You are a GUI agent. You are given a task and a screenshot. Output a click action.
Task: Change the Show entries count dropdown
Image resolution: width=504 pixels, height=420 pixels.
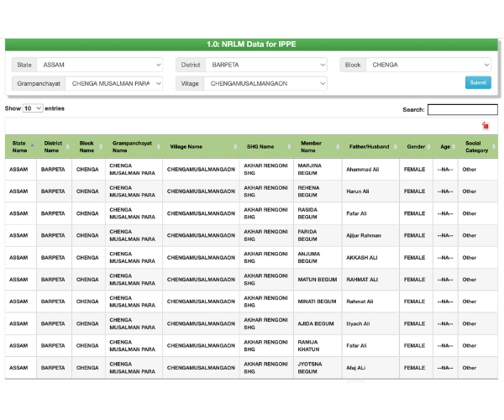[32, 108]
